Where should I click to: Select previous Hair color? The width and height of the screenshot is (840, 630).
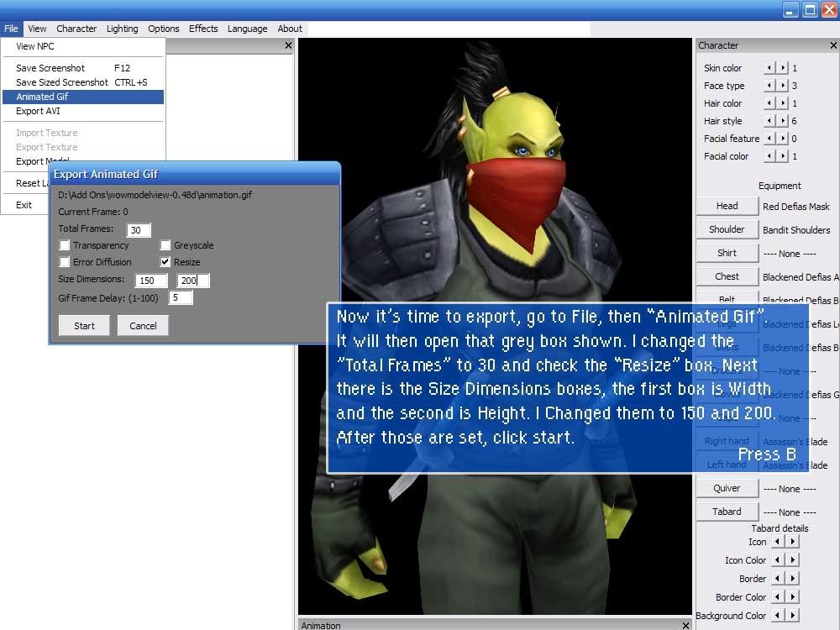pos(769,103)
